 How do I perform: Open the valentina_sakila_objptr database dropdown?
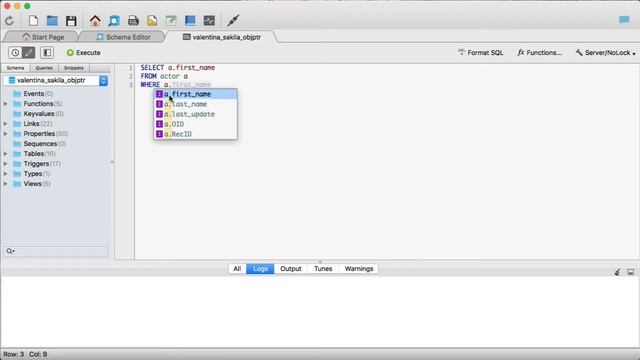104,80
